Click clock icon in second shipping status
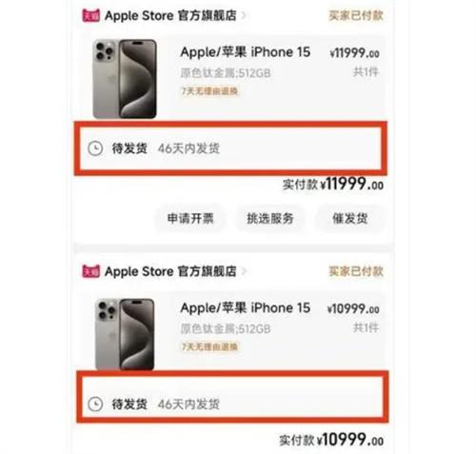The image size is (476, 454). 95,405
